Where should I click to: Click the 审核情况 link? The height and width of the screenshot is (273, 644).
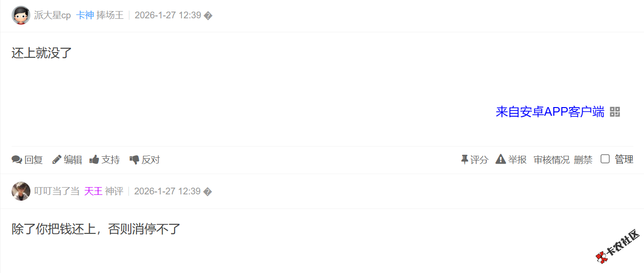click(x=551, y=160)
